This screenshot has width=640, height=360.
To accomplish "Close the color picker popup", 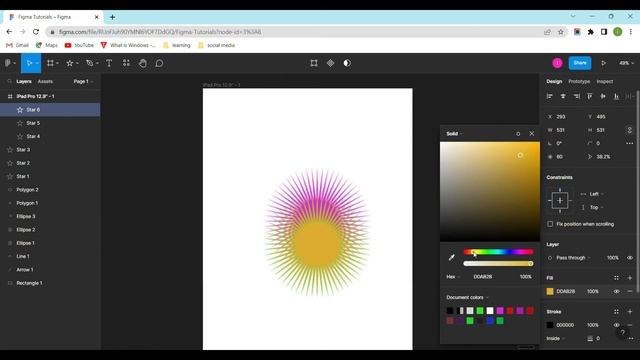I will tap(532, 133).
